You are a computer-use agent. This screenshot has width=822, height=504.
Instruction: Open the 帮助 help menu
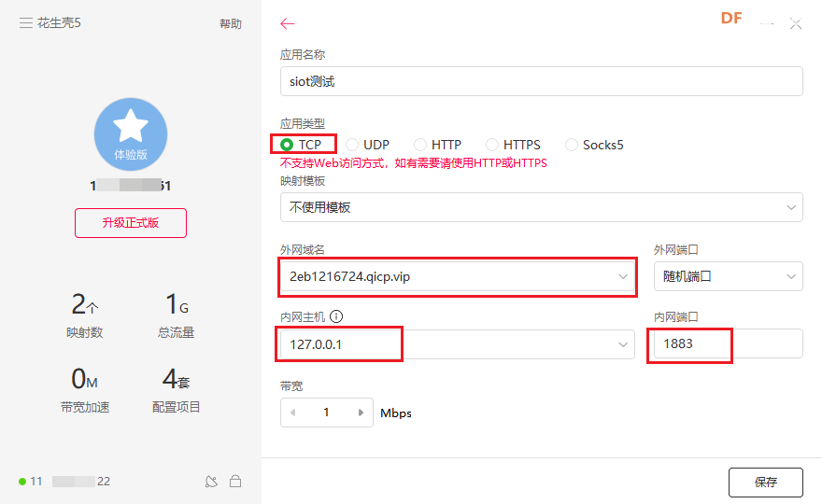point(231,24)
